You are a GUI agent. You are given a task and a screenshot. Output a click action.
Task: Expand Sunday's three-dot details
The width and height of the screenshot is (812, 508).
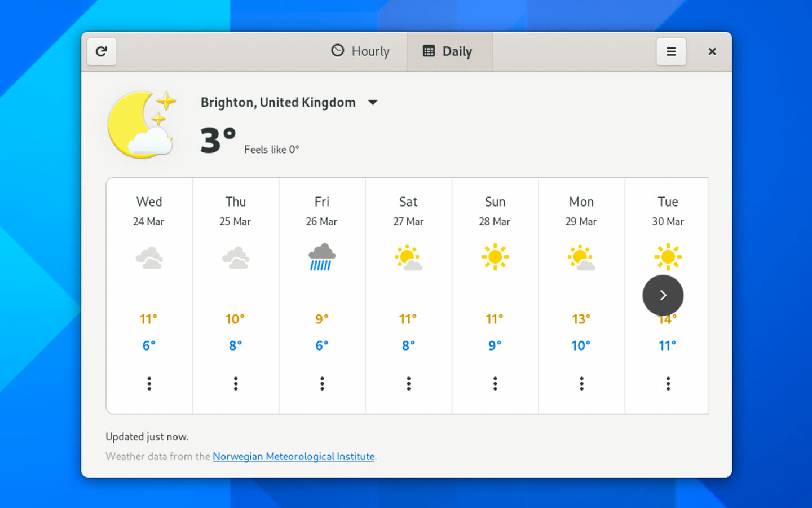(495, 384)
